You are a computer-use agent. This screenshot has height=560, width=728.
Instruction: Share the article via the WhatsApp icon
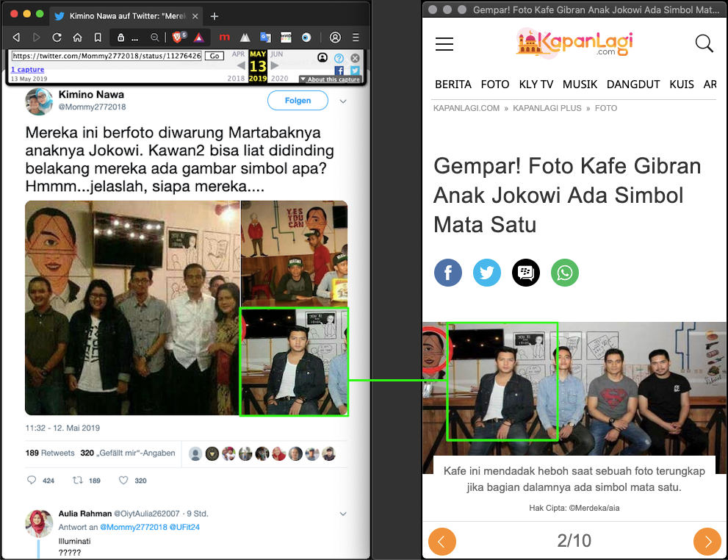pyautogui.click(x=565, y=273)
